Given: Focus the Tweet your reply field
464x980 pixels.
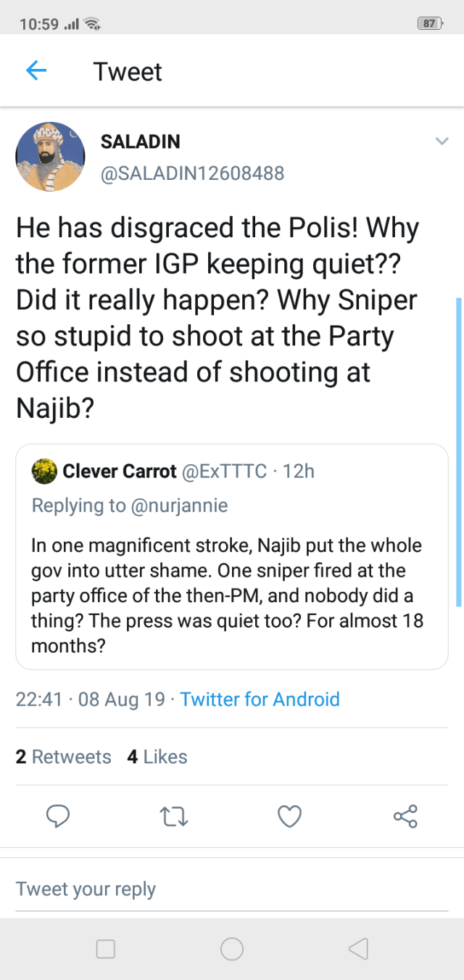Looking at the screenshot, I should point(231,889).
